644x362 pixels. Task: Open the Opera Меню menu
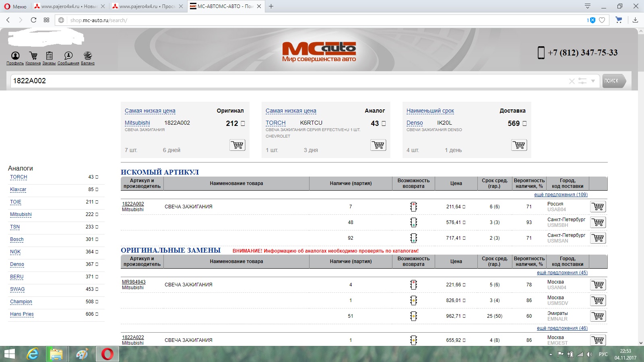15,6
